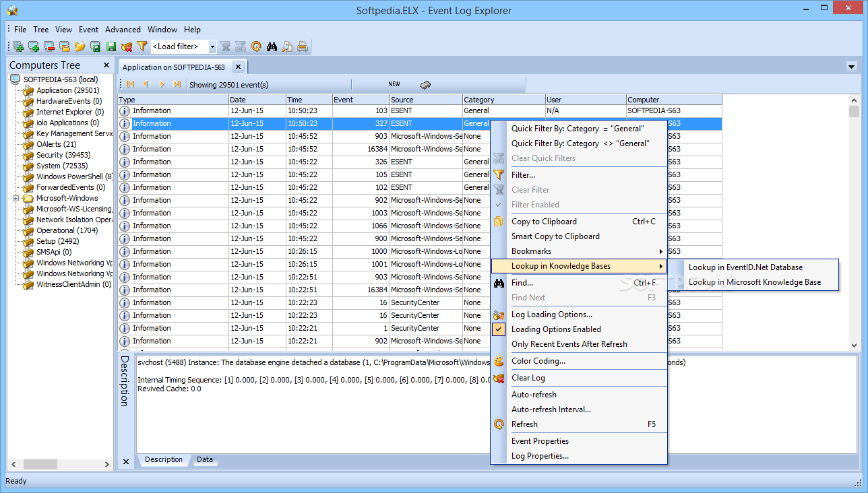This screenshot has height=493, width=868.
Task: Select Security (39453) log in tree
Action: pyautogui.click(x=63, y=155)
